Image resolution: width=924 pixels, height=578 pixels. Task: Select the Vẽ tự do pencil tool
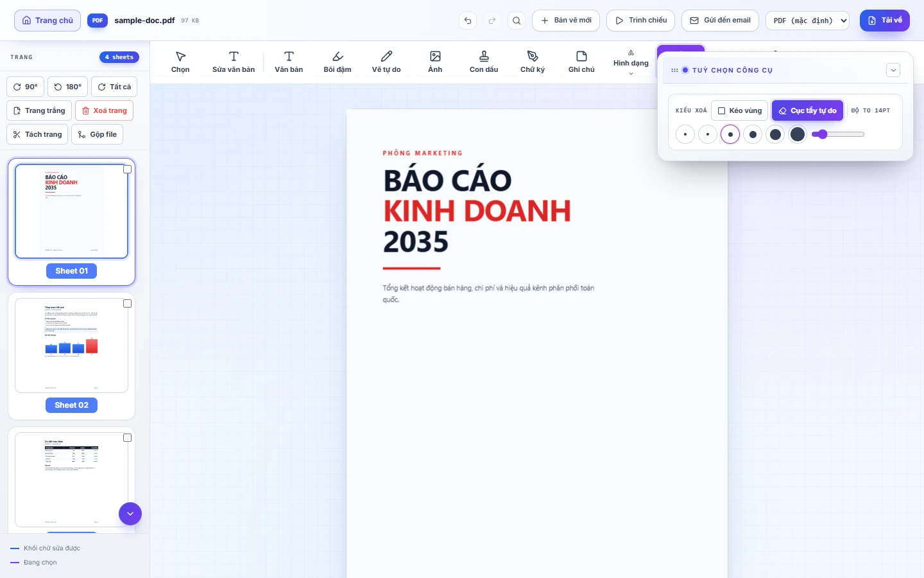pyautogui.click(x=386, y=62)
